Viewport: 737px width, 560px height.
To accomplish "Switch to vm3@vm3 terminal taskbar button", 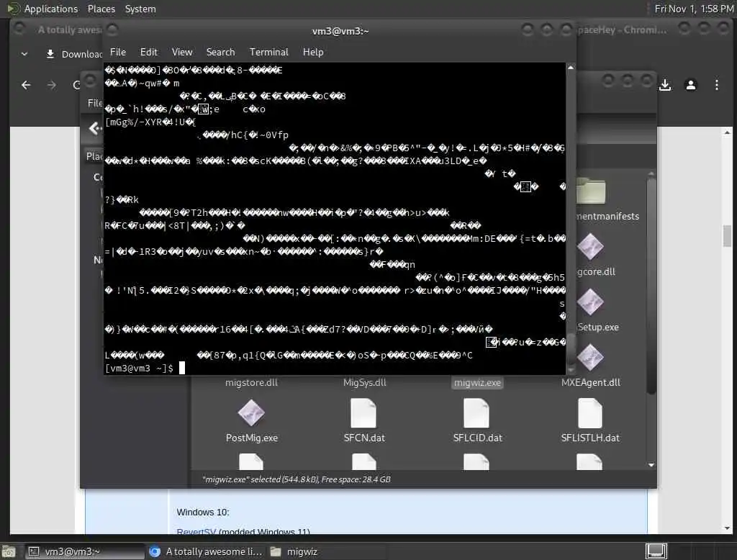I will [x=85, y=551].
